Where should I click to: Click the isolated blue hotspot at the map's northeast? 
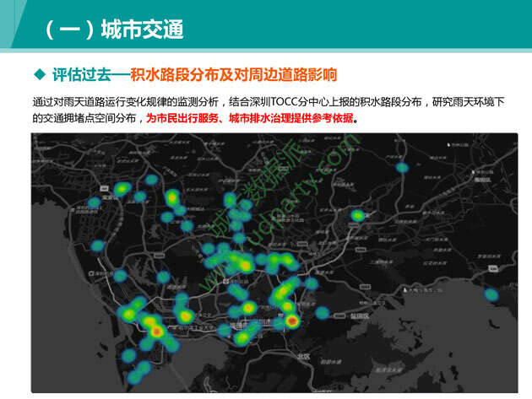(402, 168)
